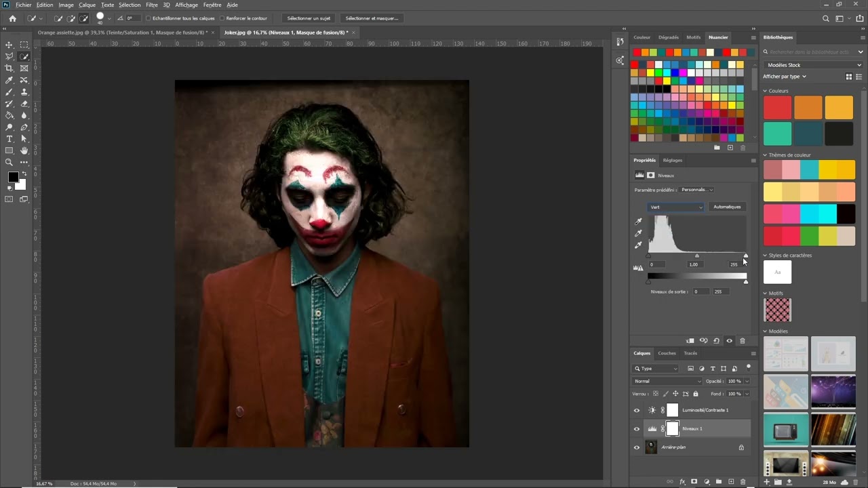Select the Type tool
The image size is (868, 488).
[9, 139]
